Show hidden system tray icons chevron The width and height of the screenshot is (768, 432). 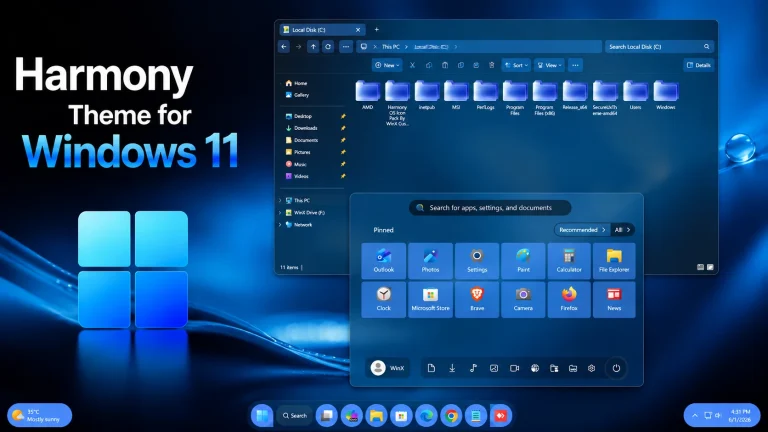coord(695,415)
